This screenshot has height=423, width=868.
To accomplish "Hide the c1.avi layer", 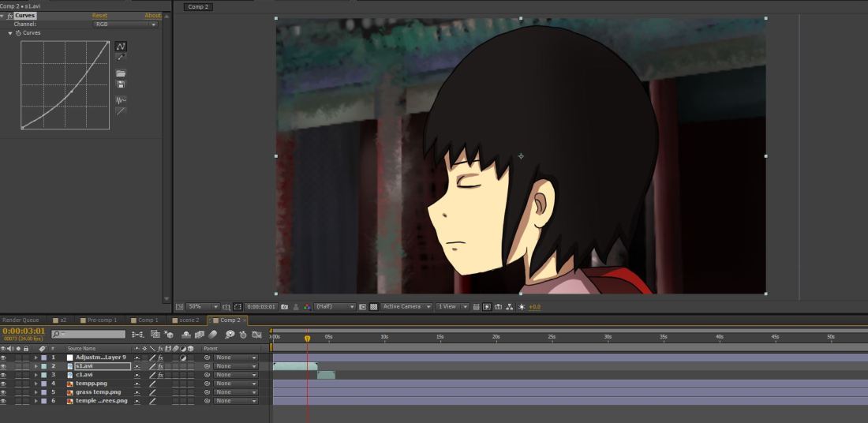I will tap(3, 375).
